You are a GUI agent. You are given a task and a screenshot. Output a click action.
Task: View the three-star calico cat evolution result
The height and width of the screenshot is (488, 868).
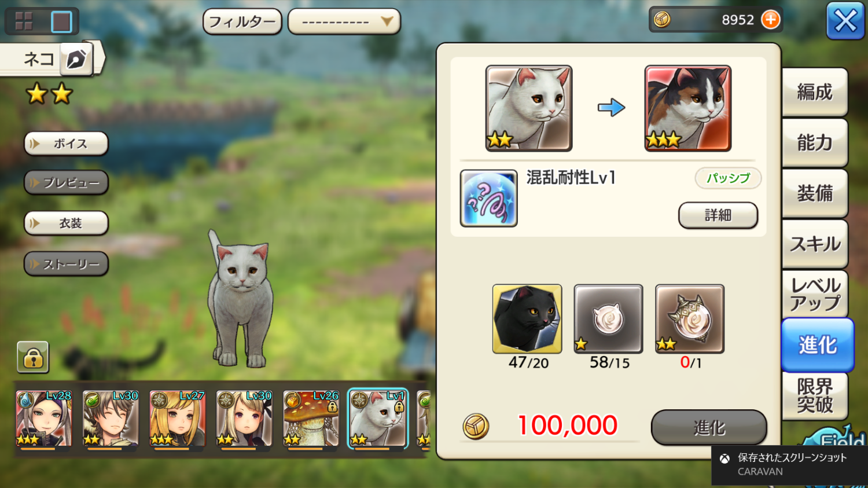[687, 108]
